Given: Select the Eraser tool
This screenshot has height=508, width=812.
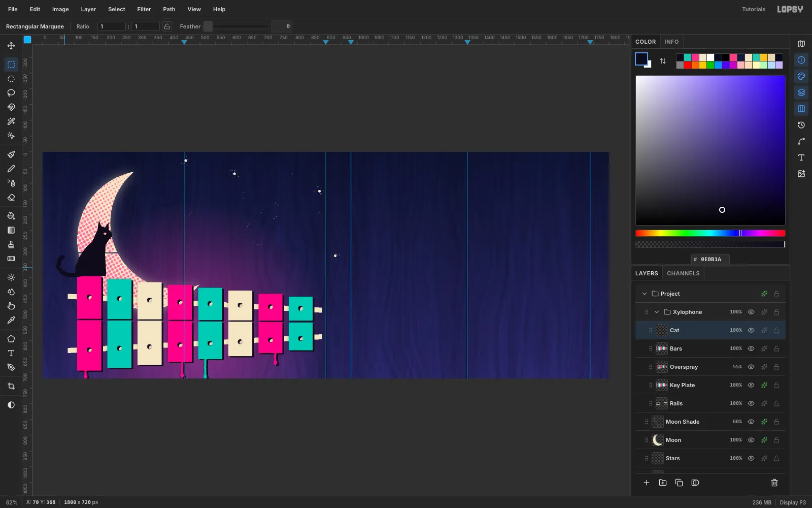Looking at the screenshot, I should coord(11,197).
